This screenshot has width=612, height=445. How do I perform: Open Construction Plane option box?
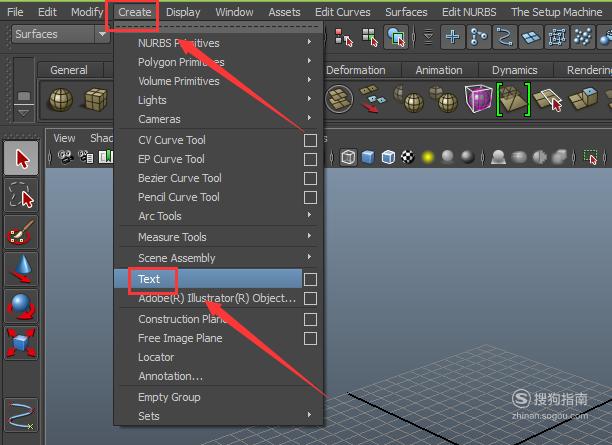point(310,319)
